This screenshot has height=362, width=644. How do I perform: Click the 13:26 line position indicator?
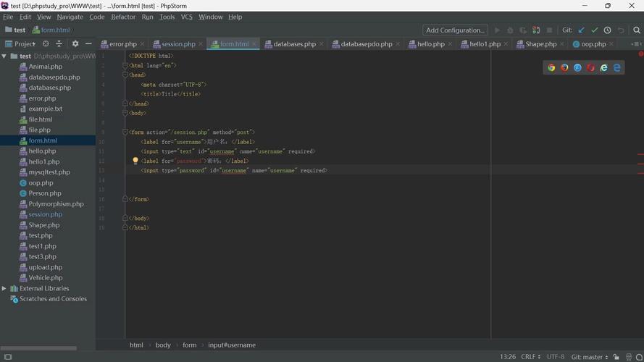click(x=508, y=357)
